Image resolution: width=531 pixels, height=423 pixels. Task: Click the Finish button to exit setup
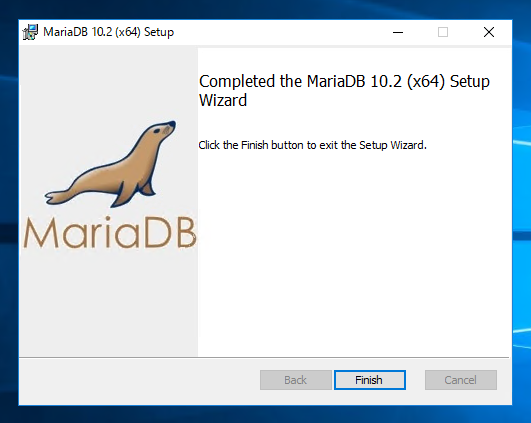(369, 380)
